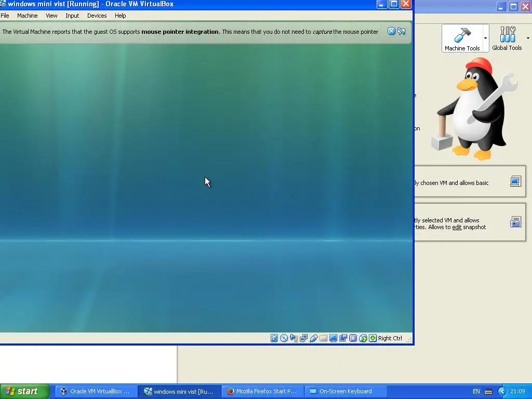Maximize the windows mini vist VM window
Image resolution: width=532 pixels, height=399 pixels.
pos(394,4)
